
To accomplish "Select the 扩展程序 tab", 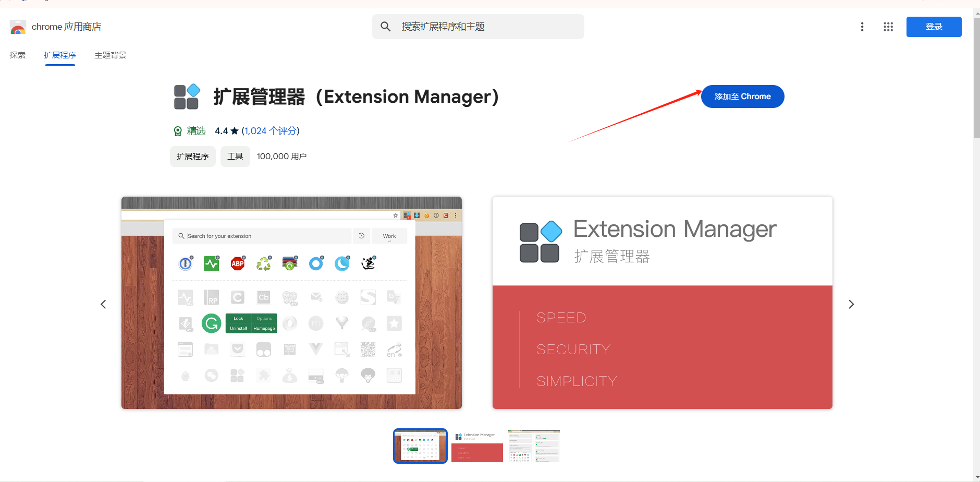I will [x=60, y=55].
